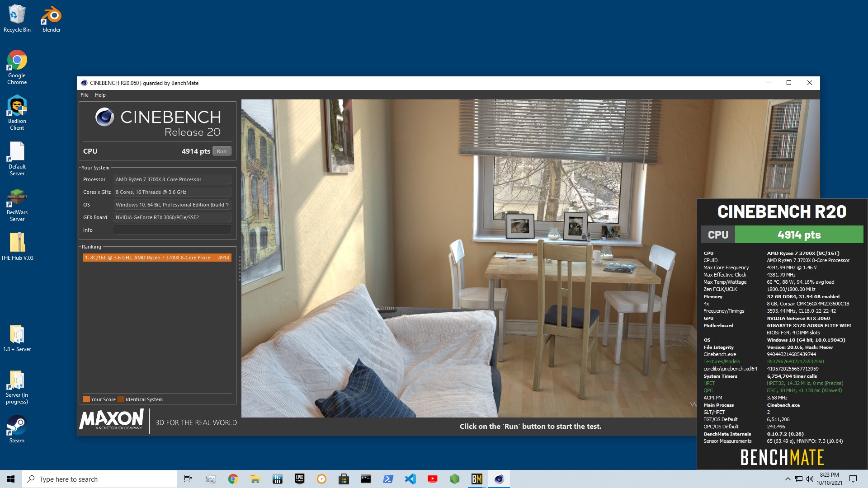The height and width of the screenshot is (488, 868).
Task: Open THE Hub V.03 zip archive
Action: click(x=17, y=247)
